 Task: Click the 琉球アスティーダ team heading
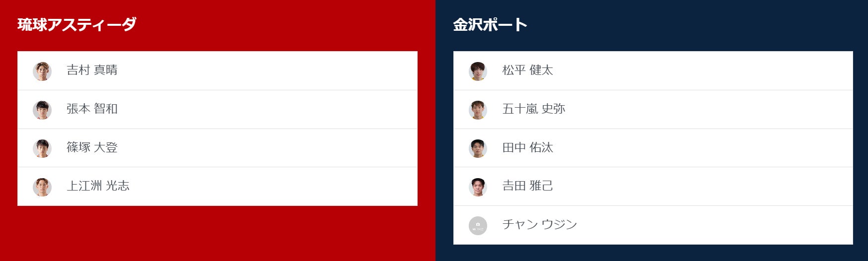77,24
